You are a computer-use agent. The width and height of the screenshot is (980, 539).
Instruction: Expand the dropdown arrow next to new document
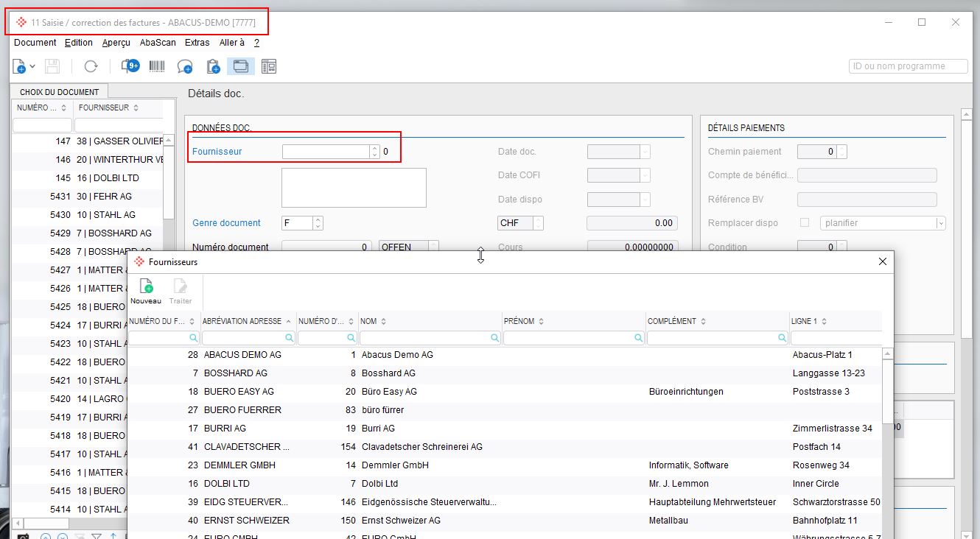pyautogui.click(x=33, y=67)
